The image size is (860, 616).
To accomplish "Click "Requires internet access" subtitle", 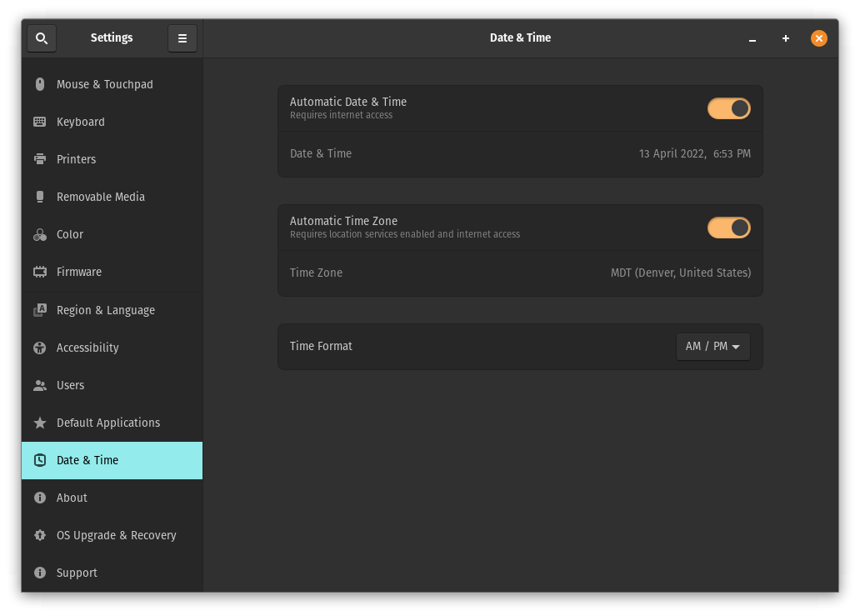I will tap(341, 115).
